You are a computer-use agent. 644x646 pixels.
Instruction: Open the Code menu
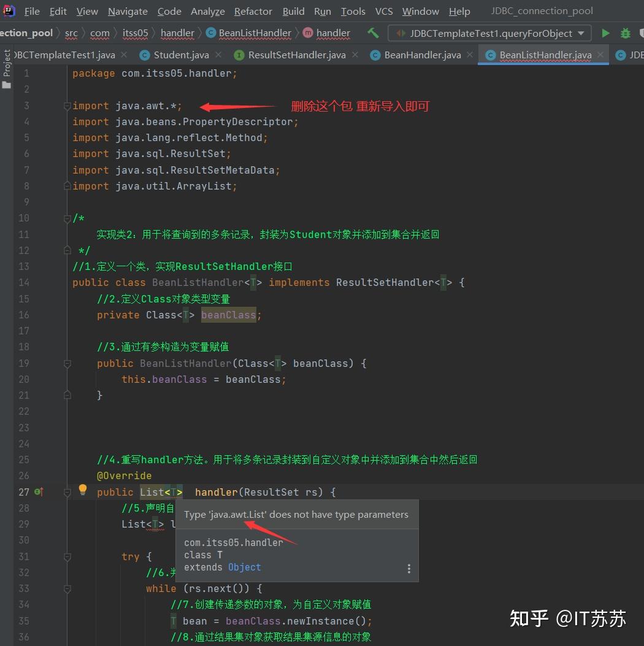(169, 11)
